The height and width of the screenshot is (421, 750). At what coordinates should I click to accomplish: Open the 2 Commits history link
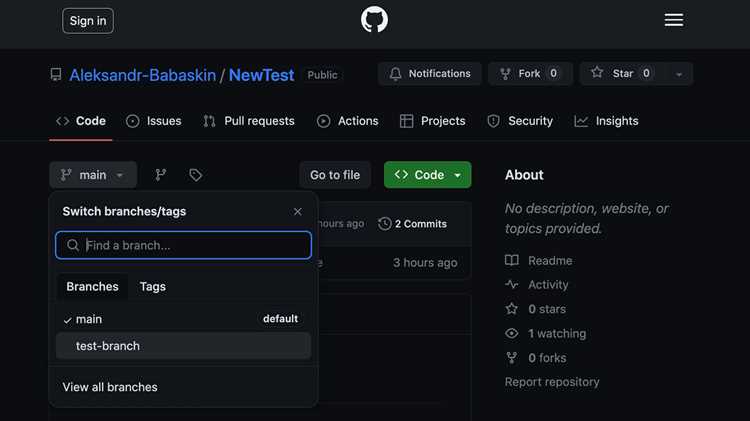pos(412,224)
